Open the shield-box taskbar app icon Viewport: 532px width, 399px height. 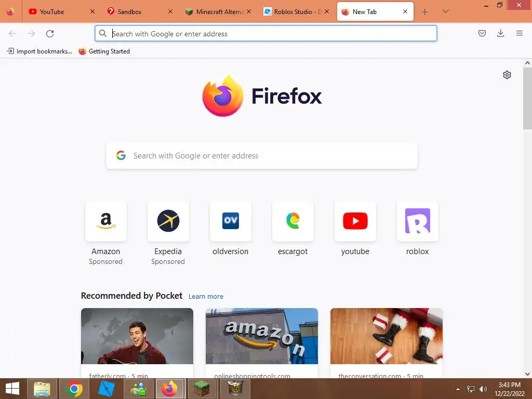tap(235, 389)
